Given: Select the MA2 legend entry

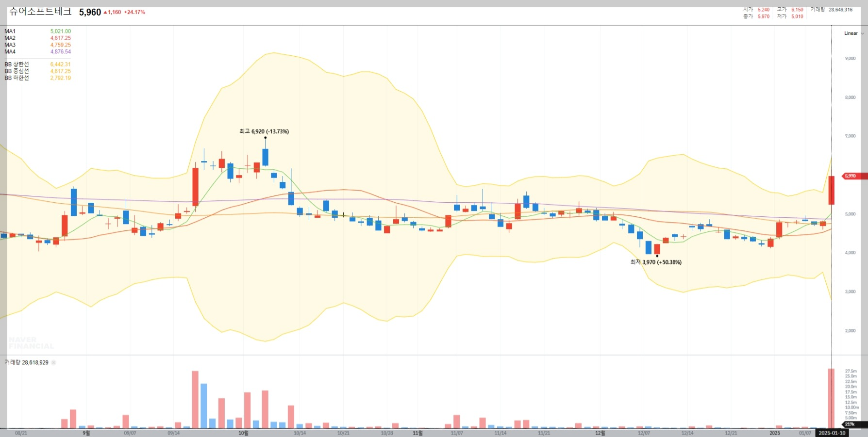Looking at the screenshot, I should (10, 38).
